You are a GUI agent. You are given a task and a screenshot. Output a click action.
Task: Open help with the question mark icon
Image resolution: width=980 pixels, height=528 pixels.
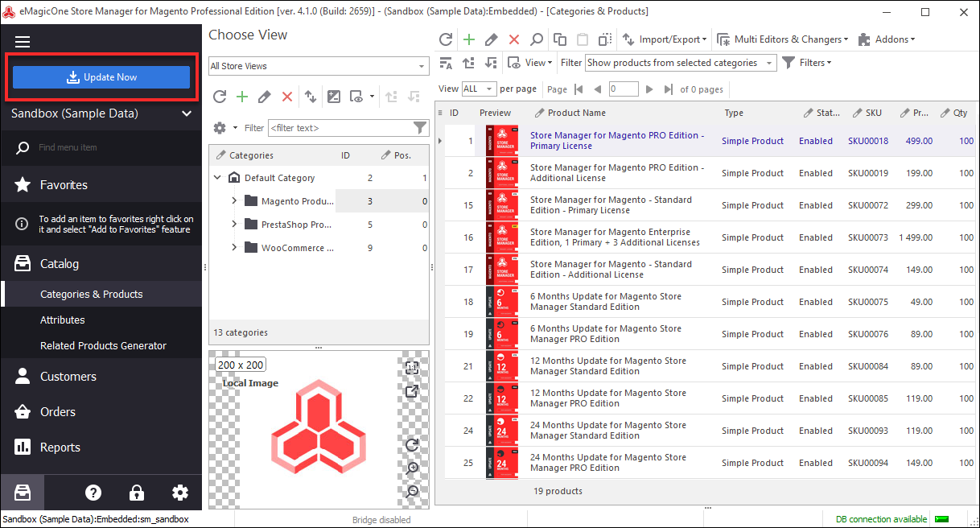coord(93,493)
